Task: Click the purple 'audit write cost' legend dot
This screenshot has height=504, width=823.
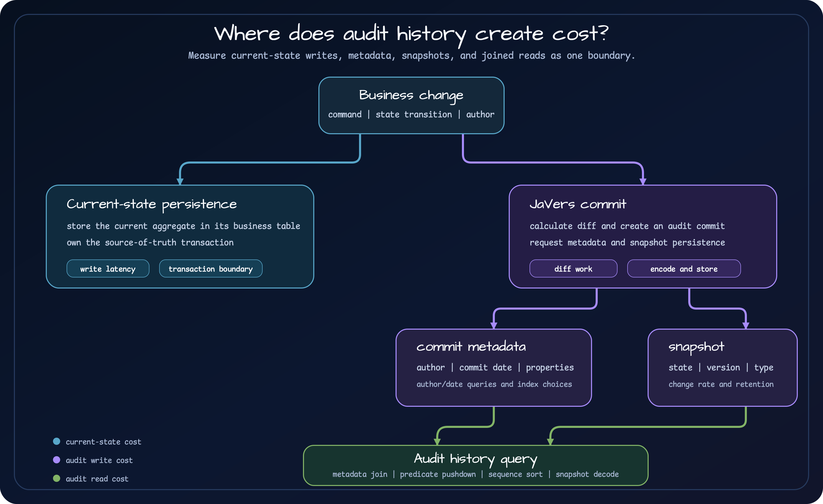Action: point(57,460)
